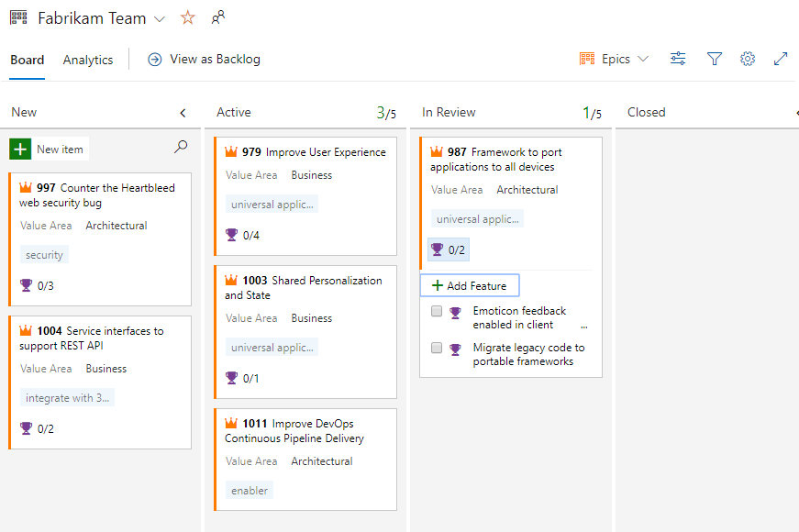The image size is (799, 532).
Task: Collapse the New column
Action: pos(183,111)
